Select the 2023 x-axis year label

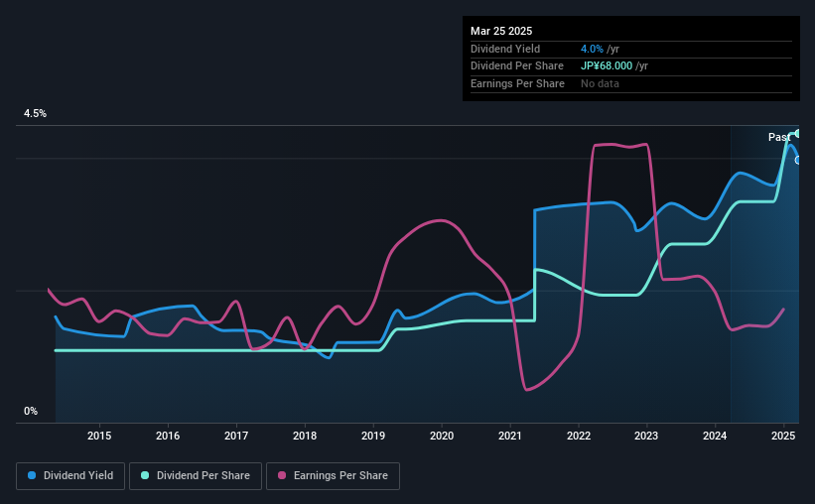(x=646, y=436)
